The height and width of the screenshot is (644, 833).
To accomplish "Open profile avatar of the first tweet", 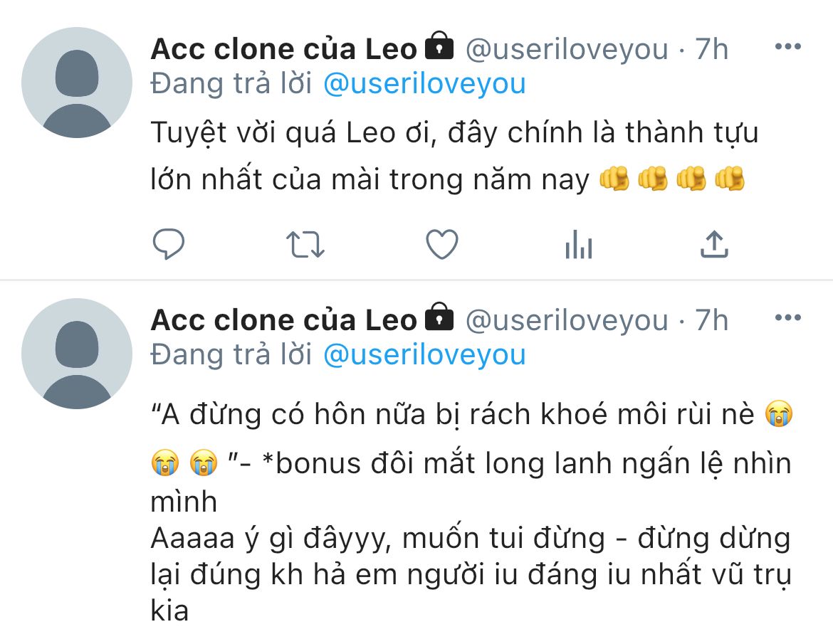I will pos(77,83).
